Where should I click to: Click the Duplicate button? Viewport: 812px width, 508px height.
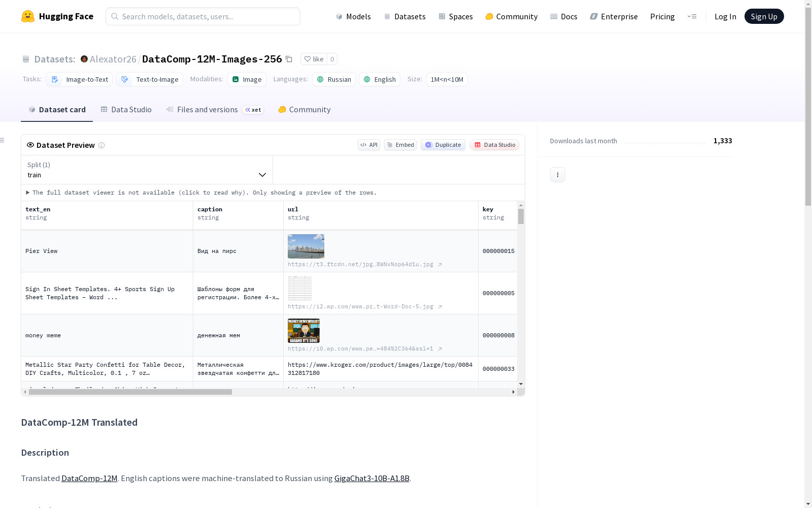[443, 145]
